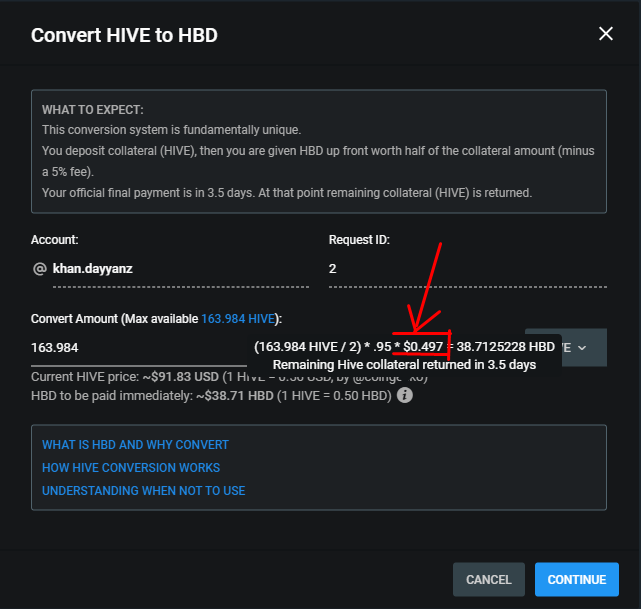The height and width of the screenshot is (609, 641).
Task: Close the Convert HIVE to HBD dialog
Action: (605, 34)
